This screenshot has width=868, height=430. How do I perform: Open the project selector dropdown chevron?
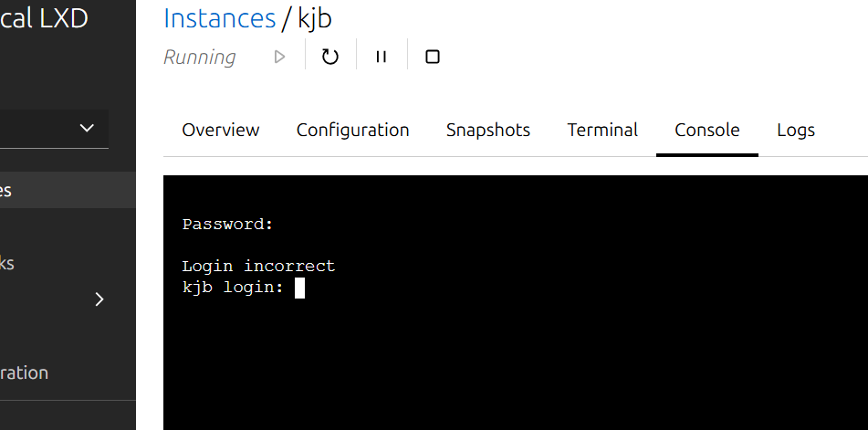tap(87, 128)
